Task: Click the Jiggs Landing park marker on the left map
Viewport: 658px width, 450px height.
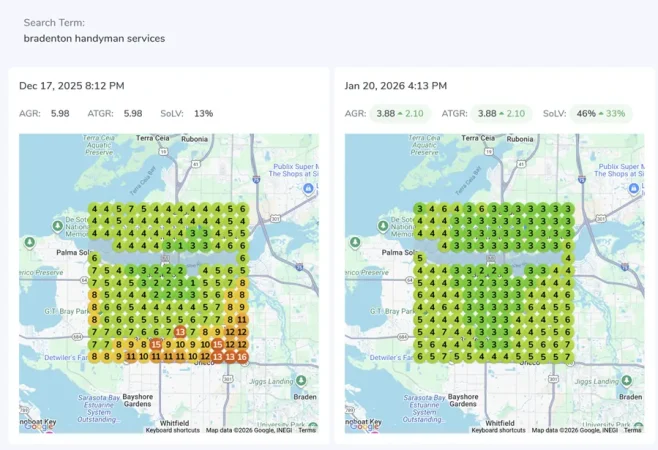Action: pos(301,381)
